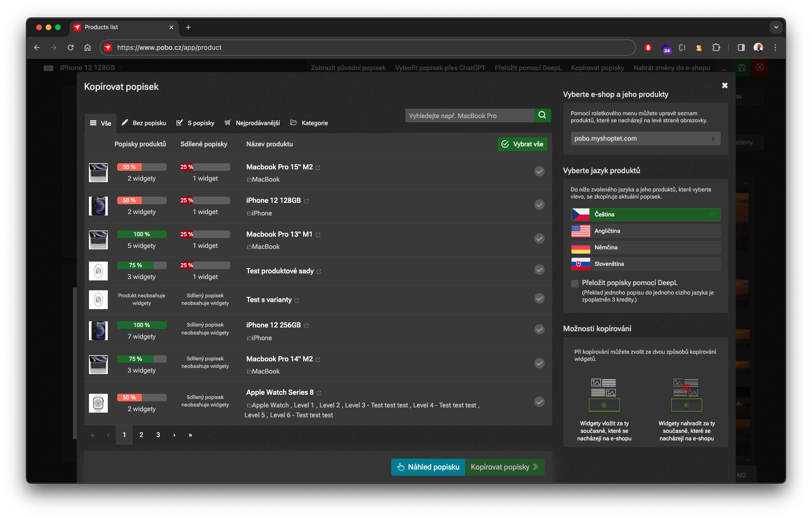Open external link icon for Test s varianty
The image size is (812, 518).
point(297,300)
